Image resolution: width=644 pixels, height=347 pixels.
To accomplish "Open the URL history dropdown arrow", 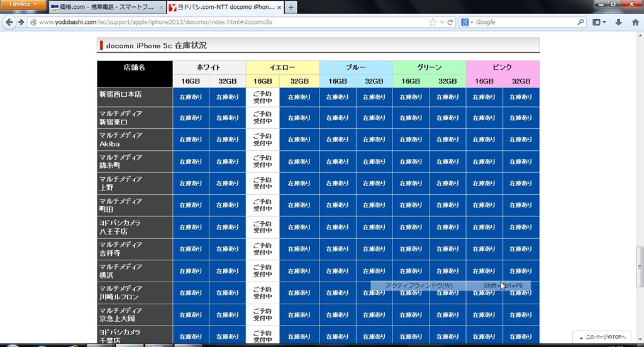I will click(x=442, y=23).
